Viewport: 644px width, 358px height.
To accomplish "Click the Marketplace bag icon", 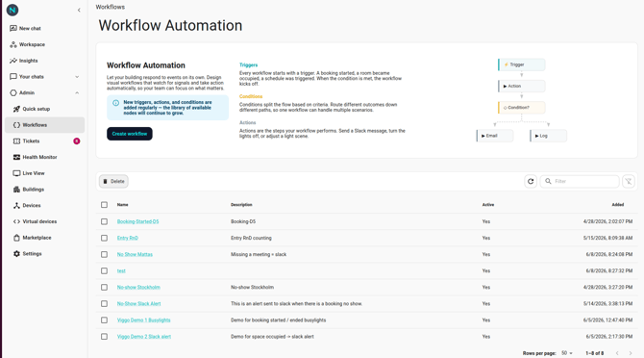I will pos(16,238).
